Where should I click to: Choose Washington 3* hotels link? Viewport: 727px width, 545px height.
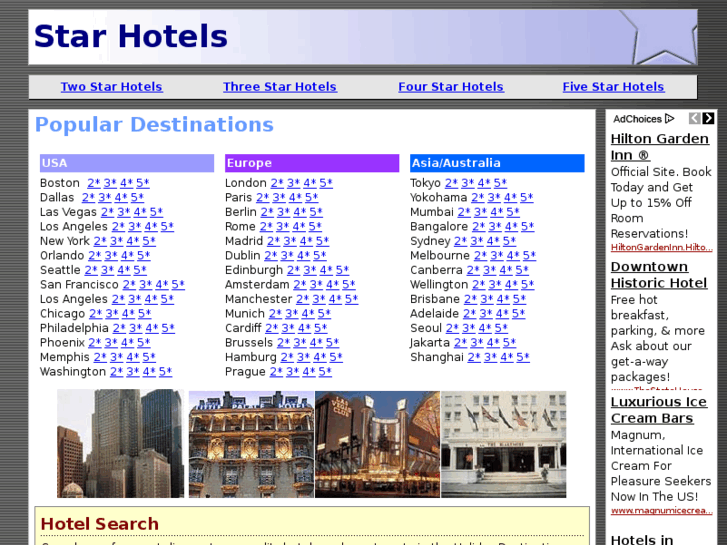click(x=133, y=372)
